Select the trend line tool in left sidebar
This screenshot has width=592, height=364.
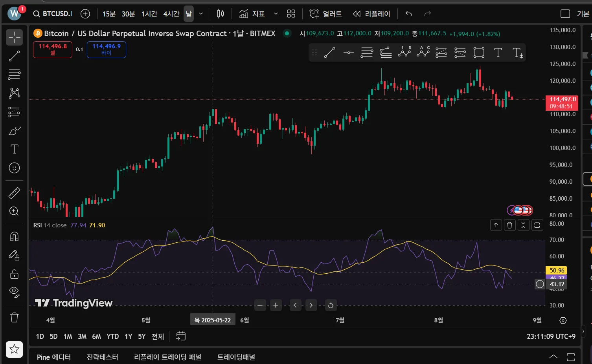click(14, 56)
